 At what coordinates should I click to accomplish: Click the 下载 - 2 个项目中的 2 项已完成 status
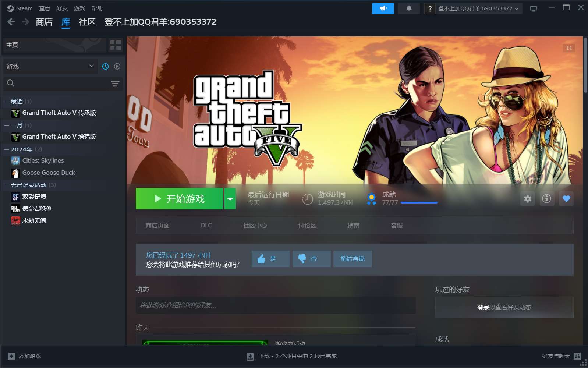click(x=298, y=356)
